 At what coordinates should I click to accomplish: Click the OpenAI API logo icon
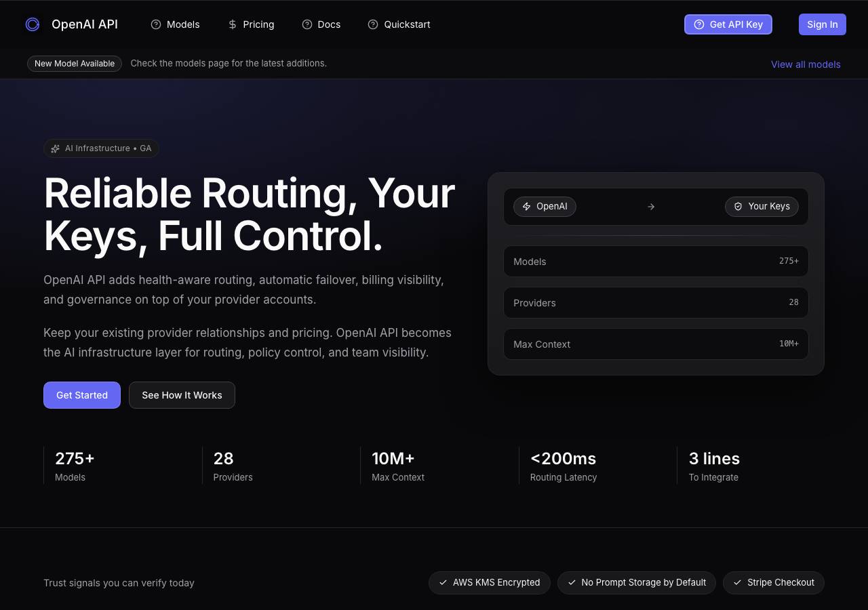click(x=33, y=24)
